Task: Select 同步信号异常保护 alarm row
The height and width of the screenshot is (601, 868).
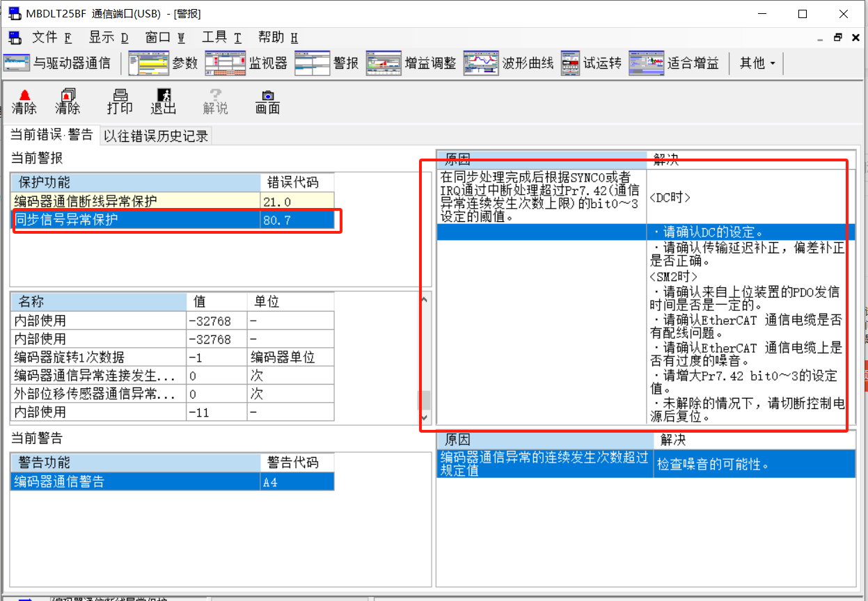Action: click(172, 220)
